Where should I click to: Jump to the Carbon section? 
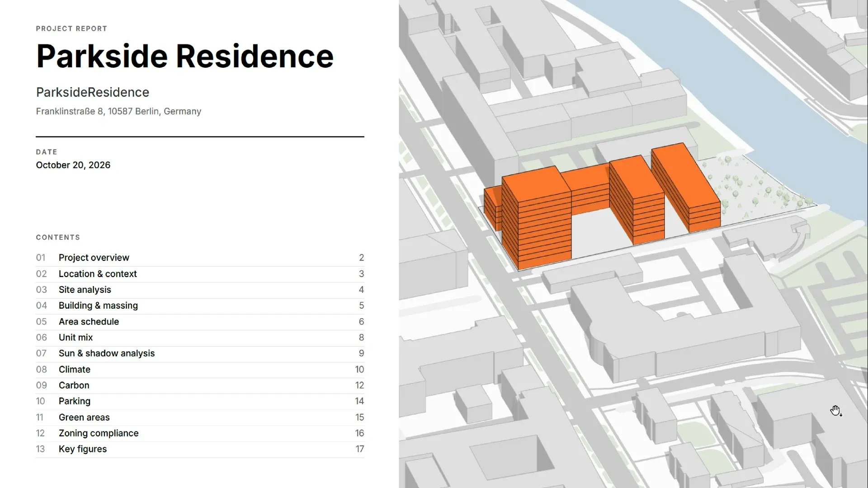tap(200, 385)
